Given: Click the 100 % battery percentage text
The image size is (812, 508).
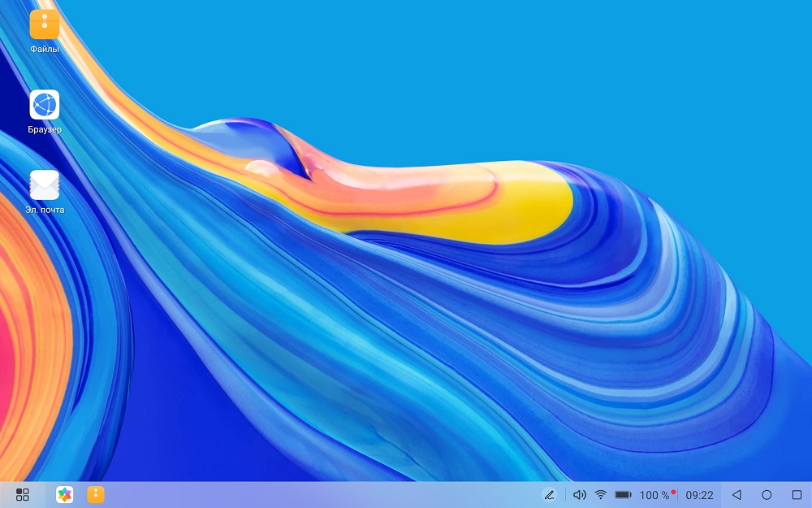Looking at the screenshot, I should tap(654, 496).
